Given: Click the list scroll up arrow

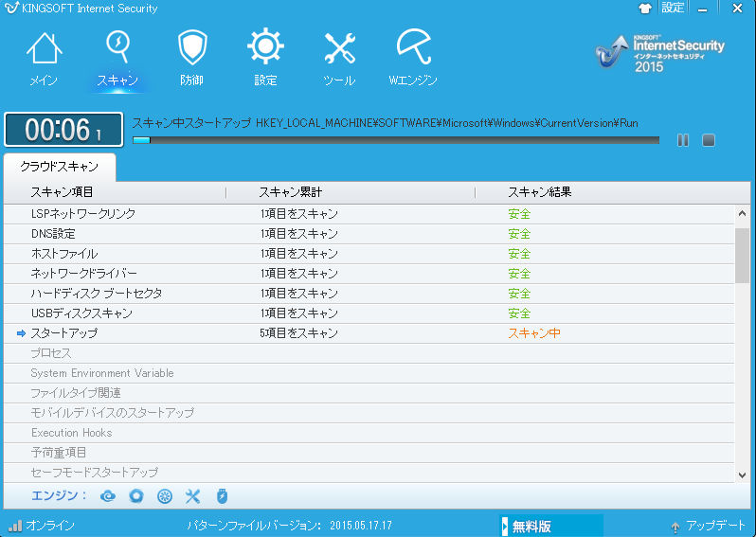Looking at the screenshot, I should [x=742, y=213].
